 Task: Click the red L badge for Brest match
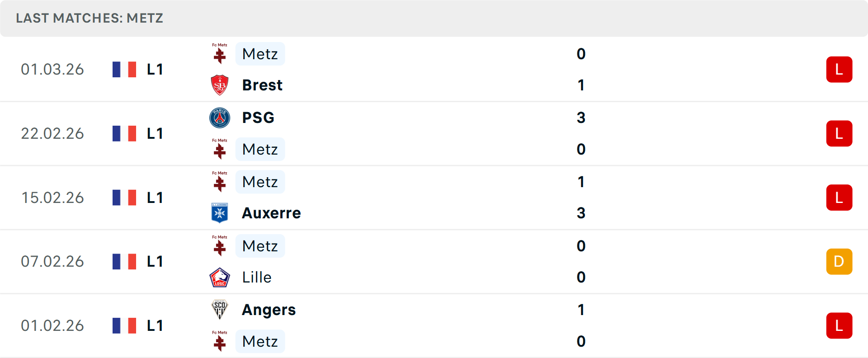(839, 70)
